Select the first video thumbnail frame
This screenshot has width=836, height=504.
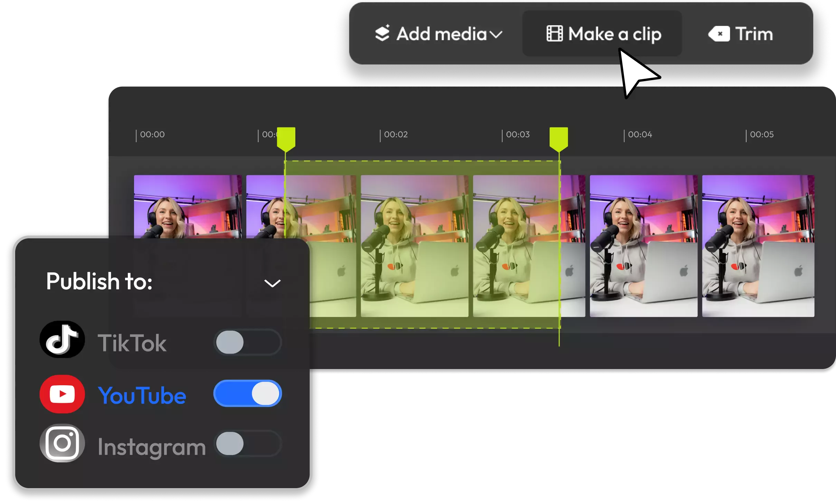(188, 206)
